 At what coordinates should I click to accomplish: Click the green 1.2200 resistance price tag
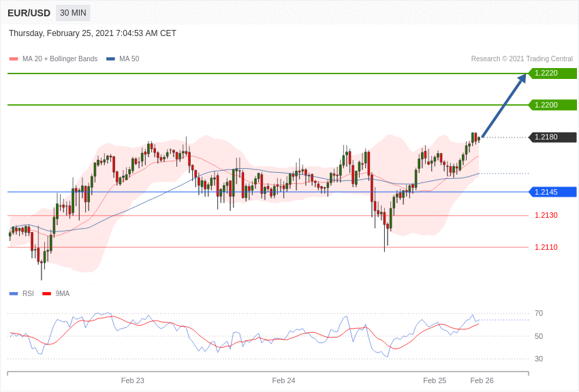pyautogui.click(x=553, y=105)
